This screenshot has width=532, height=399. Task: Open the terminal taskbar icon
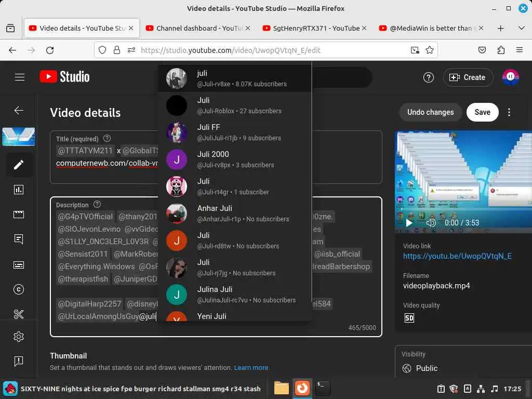tap(323, 388)
